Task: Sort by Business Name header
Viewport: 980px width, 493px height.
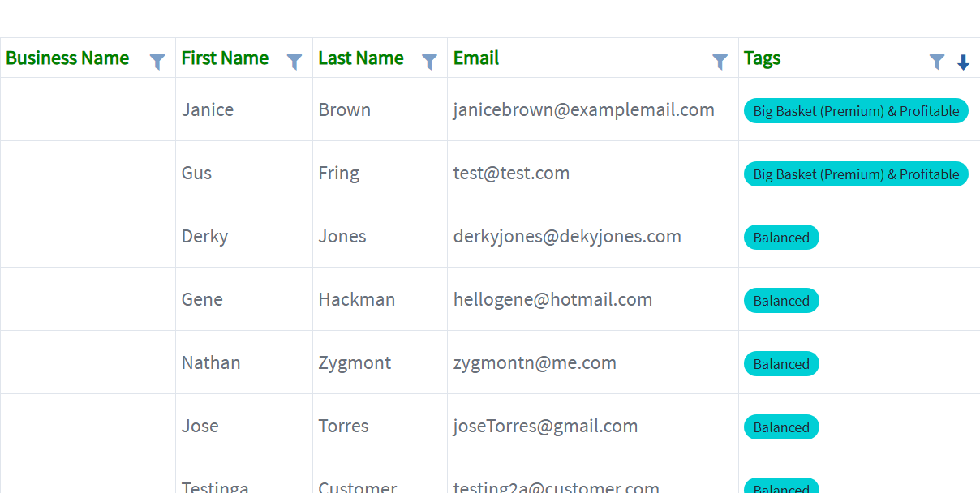Action: click(x=67, y=58)
